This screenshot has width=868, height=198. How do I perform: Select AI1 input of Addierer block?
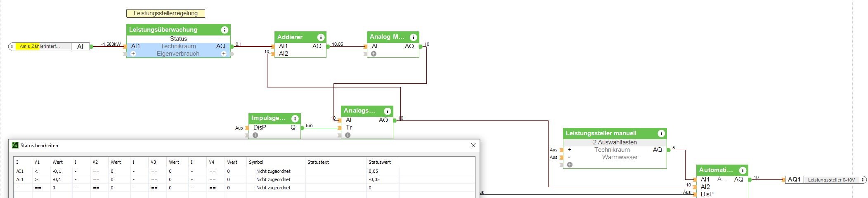pyautogui.click(x=283, y=46)
